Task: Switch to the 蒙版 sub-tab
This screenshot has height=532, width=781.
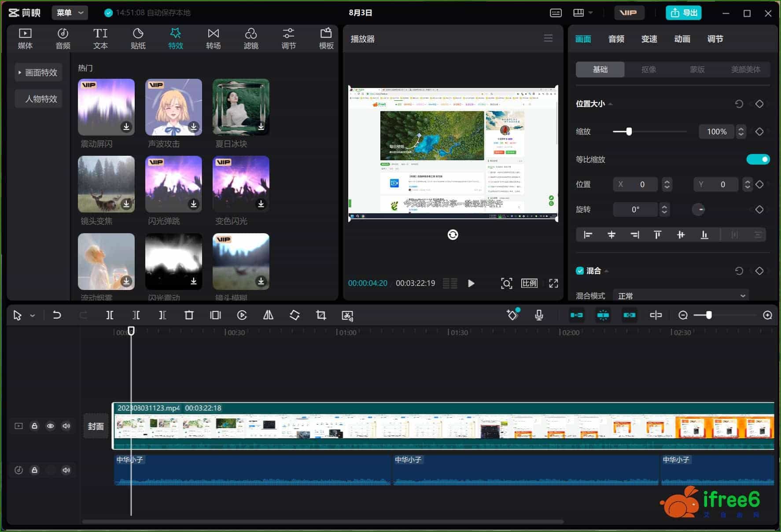Action: (x=697, y=70)
